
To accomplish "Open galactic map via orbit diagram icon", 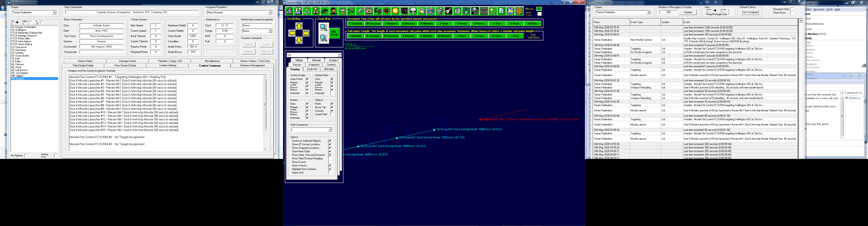I will coord(404,11).
